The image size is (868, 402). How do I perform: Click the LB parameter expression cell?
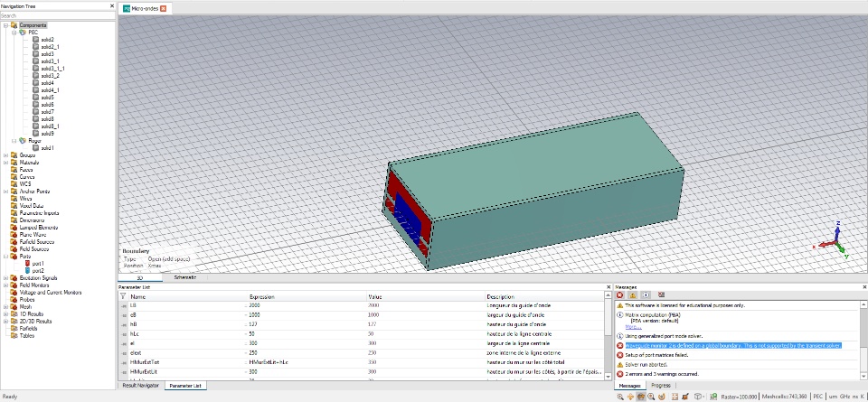click(307, 305)
